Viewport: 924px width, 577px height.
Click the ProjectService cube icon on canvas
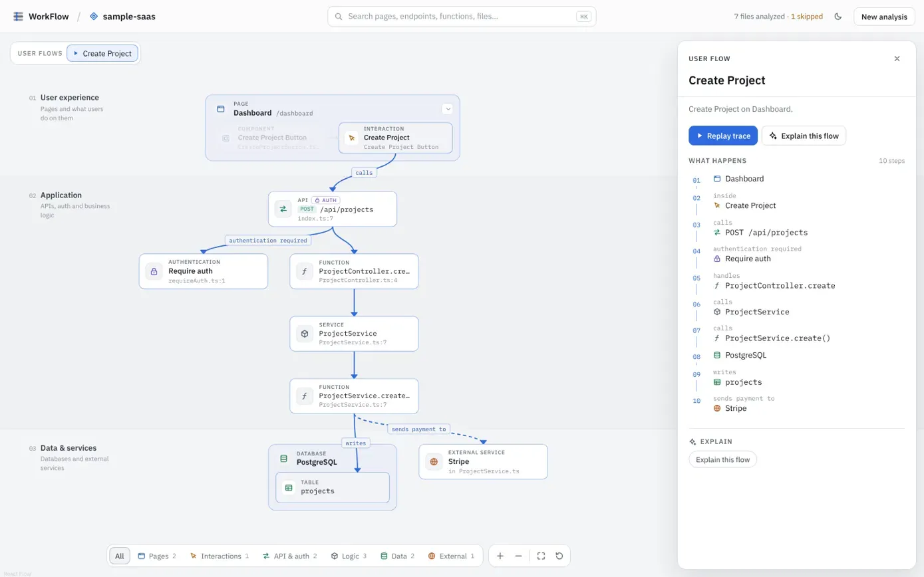click(305, 334)
